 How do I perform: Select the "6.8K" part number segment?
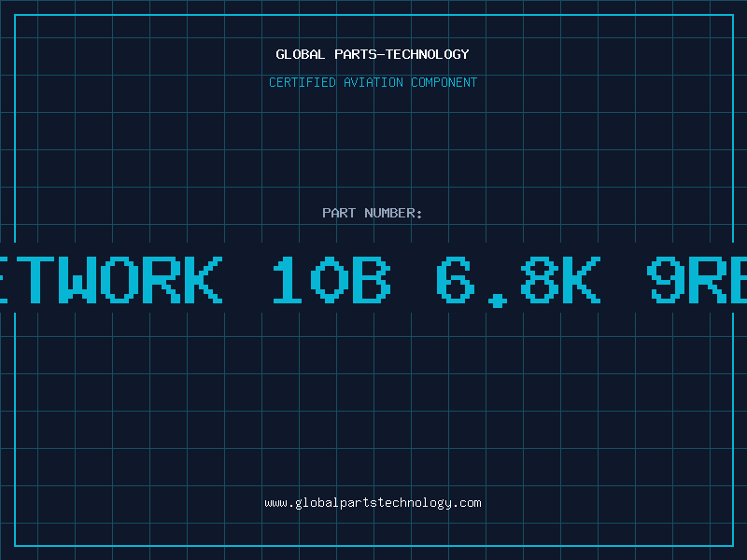pyautogui.click(x=518, y=282)
